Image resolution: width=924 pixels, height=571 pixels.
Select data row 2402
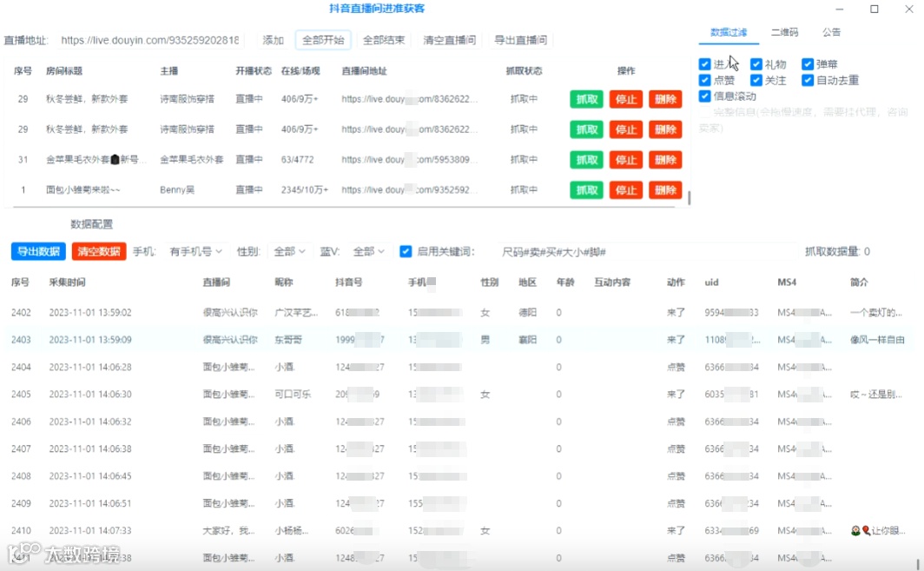tap(459, 313)
